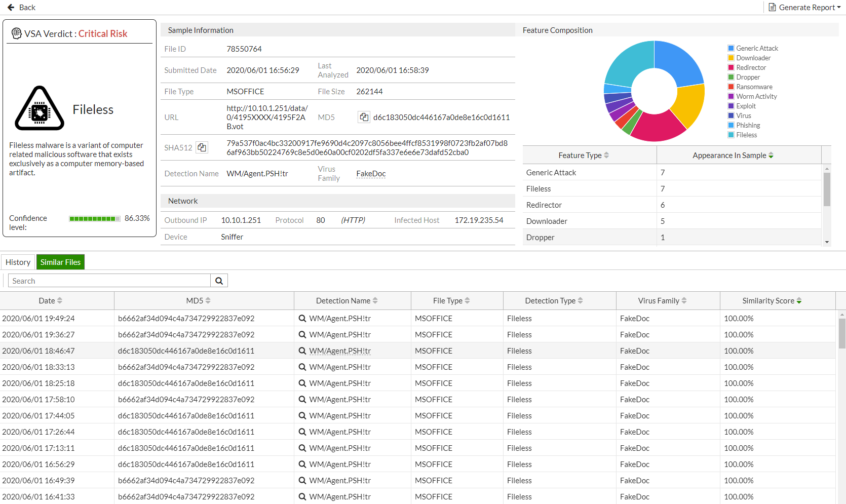846x504 pixels.
Task: Sort by Similarity Score column arrows
Action: click(799, 300)
